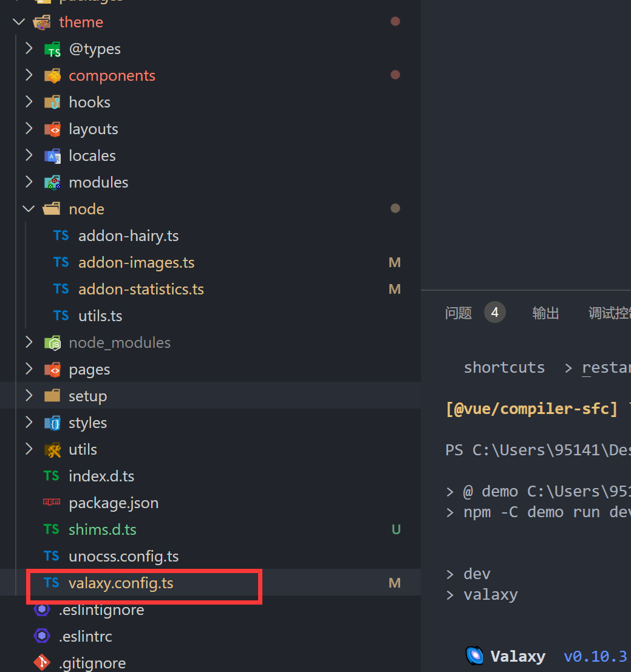Collapse the node folder

(29, 209)
